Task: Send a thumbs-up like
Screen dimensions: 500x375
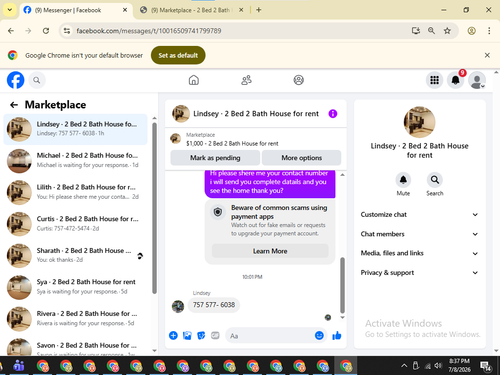Action: coord(337,335)
